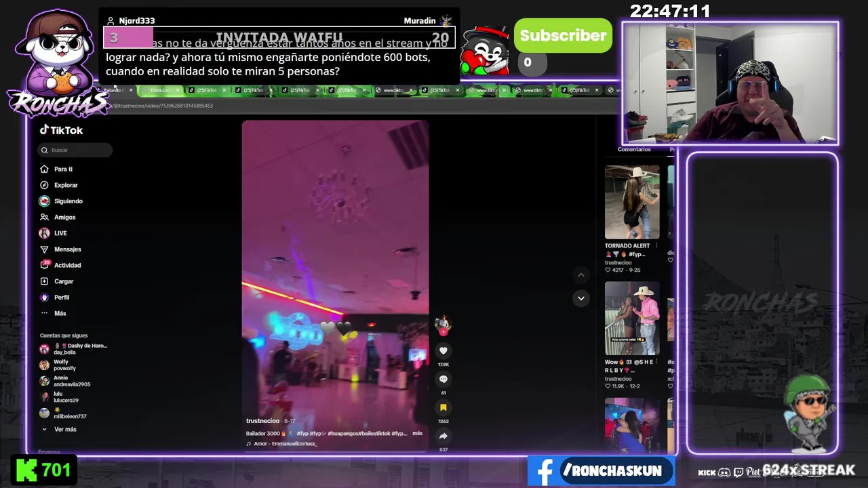Open Mensajes inbox
This screenshot has width=868, height=488.
pyautogui.click(x=67, y=249)
